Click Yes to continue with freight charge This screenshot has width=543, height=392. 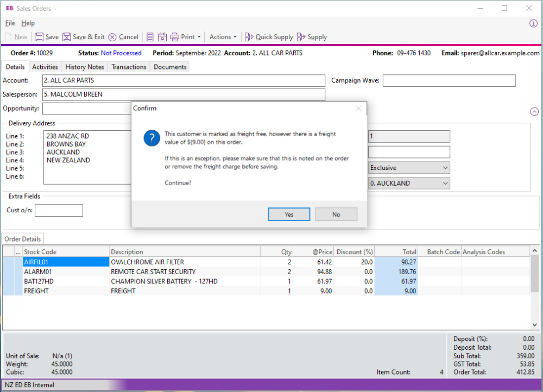click(289, 214)
